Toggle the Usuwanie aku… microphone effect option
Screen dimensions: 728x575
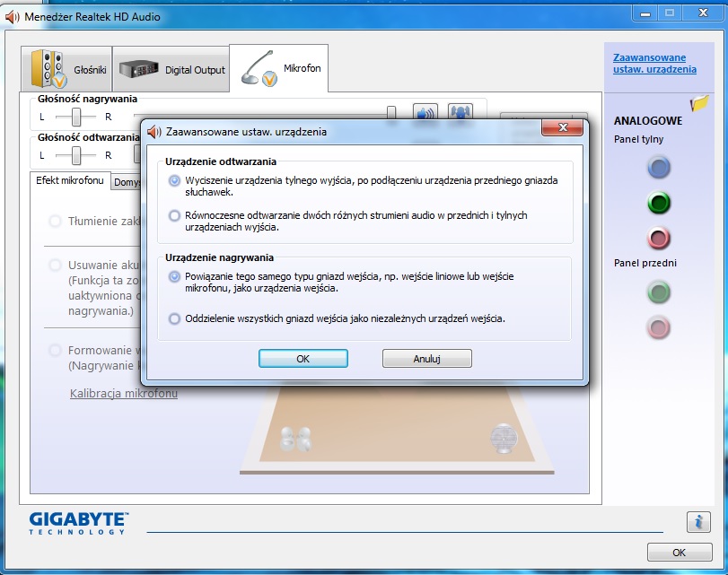click(55, 265)
